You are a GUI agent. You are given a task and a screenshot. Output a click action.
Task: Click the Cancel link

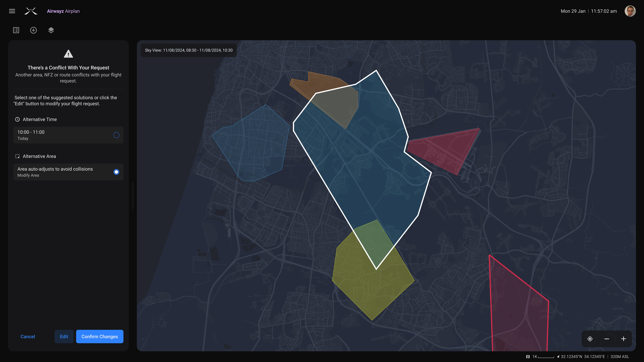point(28,337)
